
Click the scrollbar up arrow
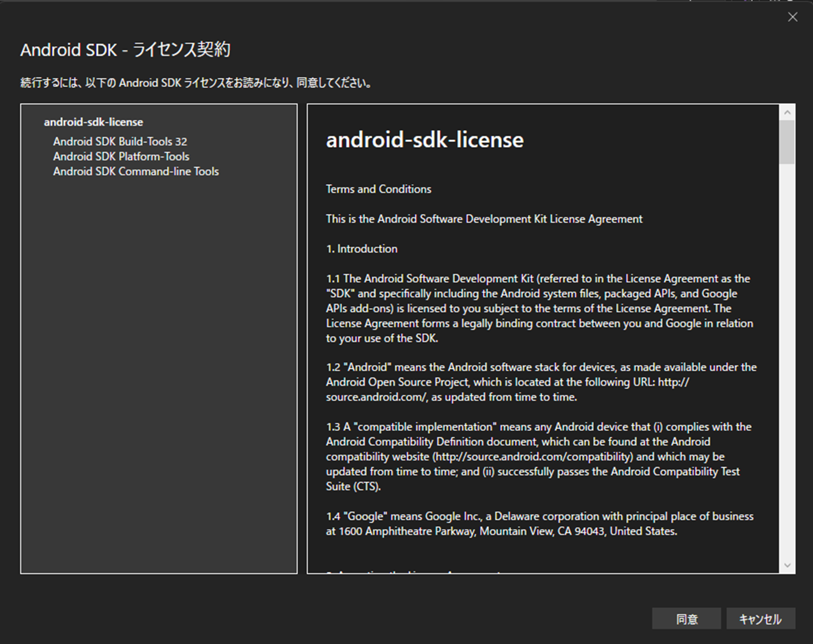click(x=787, y=112)
